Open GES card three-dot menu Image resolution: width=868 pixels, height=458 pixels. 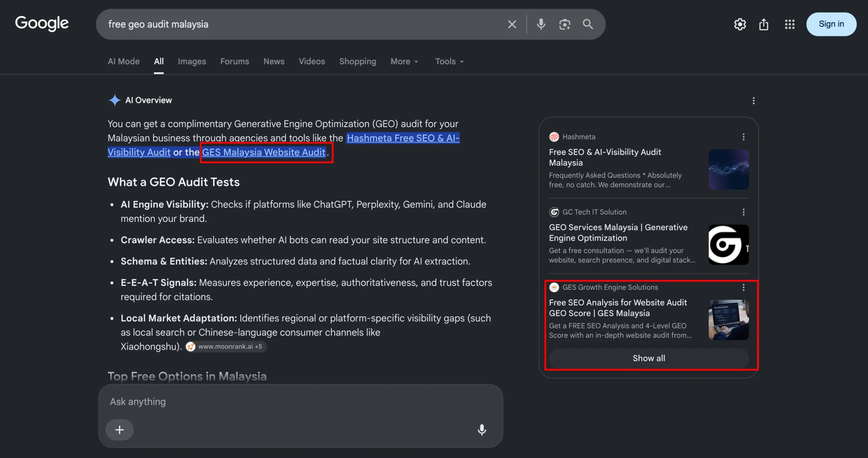744,287
